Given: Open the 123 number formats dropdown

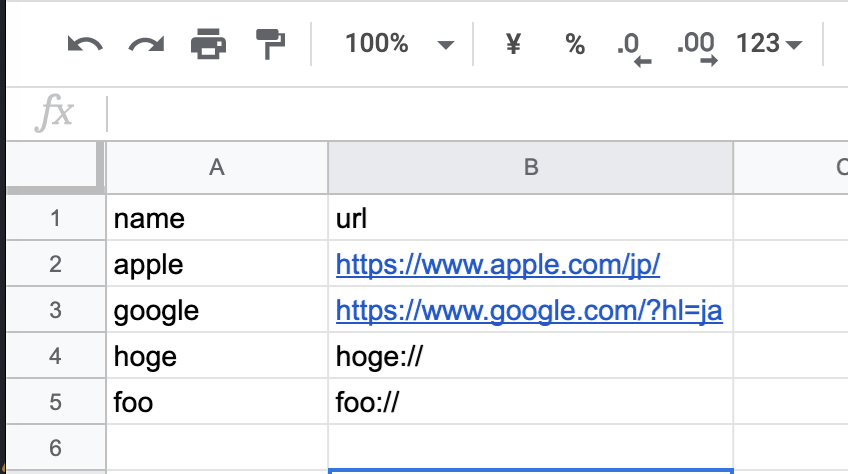Looking at the screenshot, I should click(768, 43).
